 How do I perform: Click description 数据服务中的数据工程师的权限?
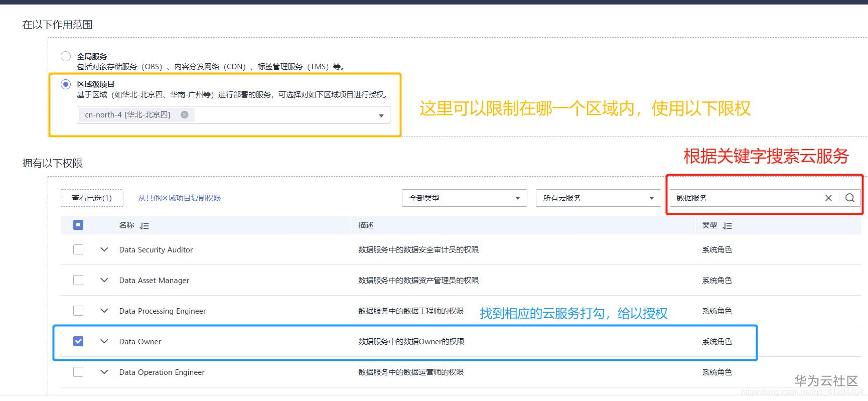[x=411, y=311]
